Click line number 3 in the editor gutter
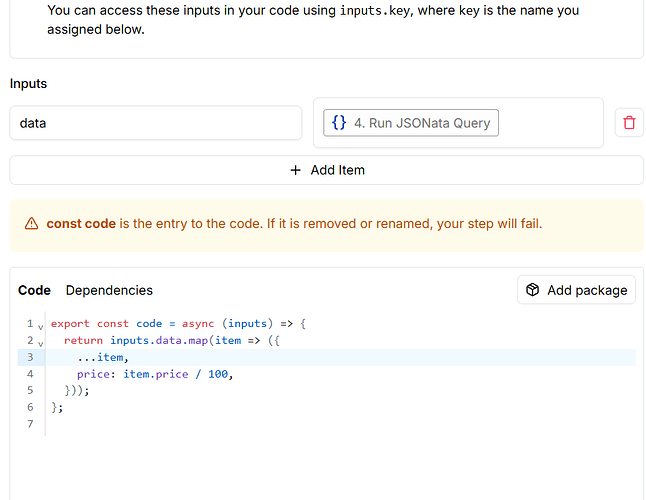 tap(30, 357)
